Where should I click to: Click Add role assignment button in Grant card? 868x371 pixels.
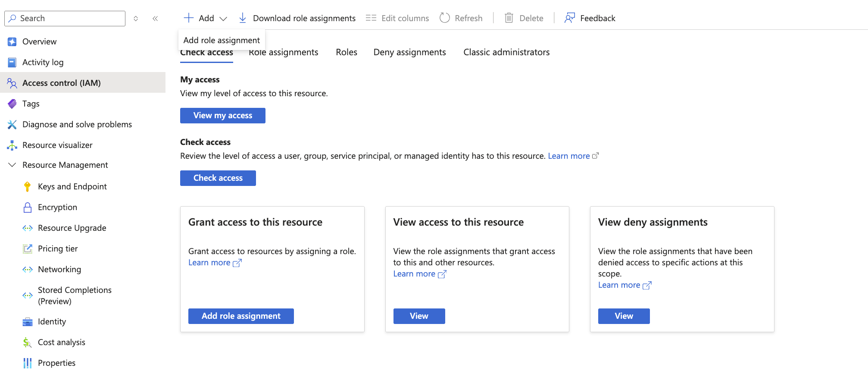click(241, 316)
